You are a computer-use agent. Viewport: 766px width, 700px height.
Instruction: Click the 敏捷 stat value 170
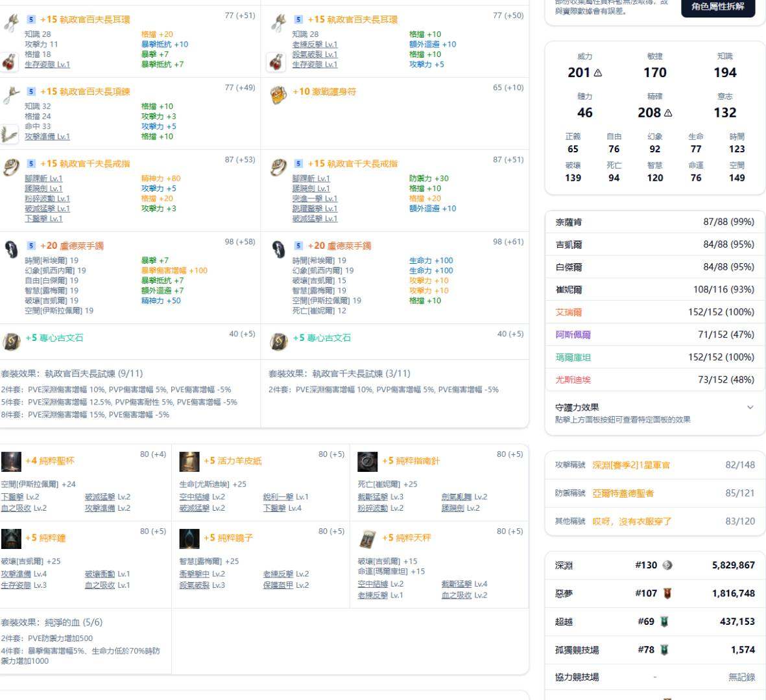[x=654, y=73]
